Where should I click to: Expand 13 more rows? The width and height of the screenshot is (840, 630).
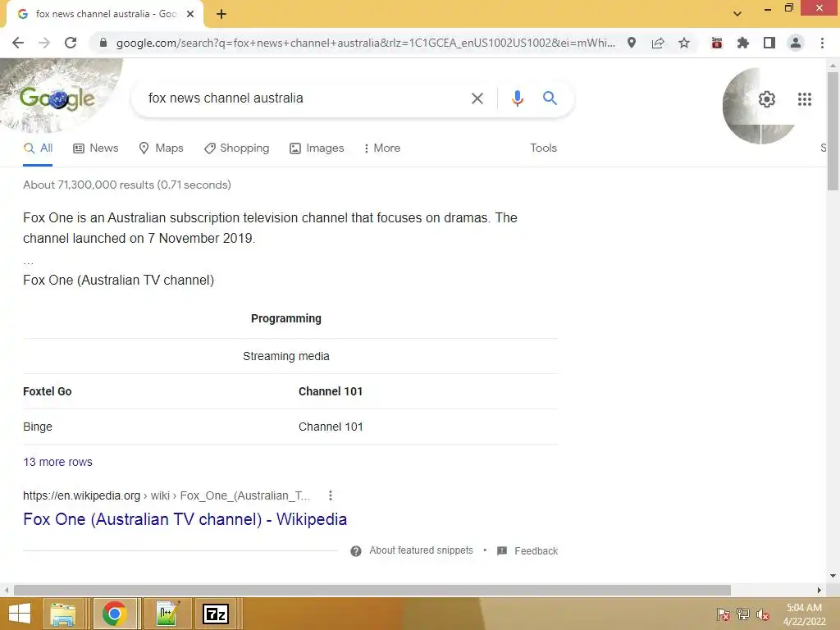point(58,462)
